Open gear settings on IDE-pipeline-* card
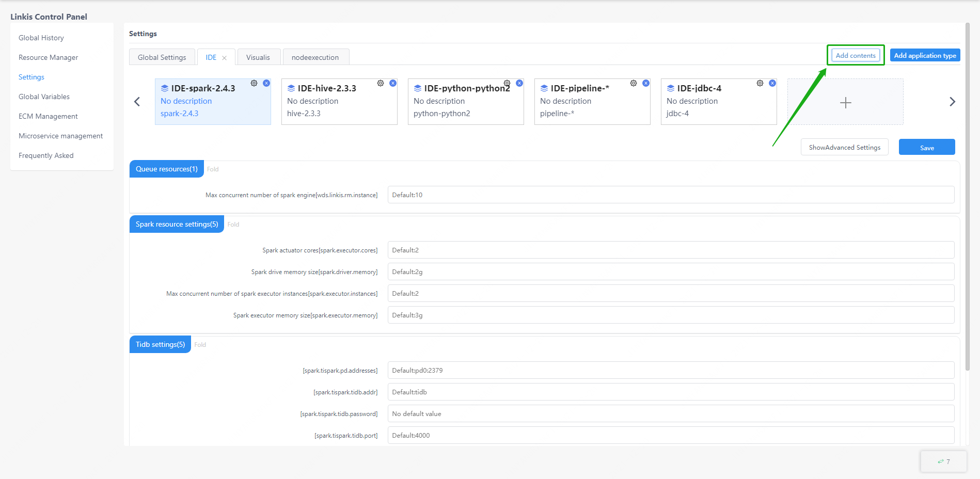Image resolution: width=980 pixels, height=479 pixels. click(x=634, y=83)
